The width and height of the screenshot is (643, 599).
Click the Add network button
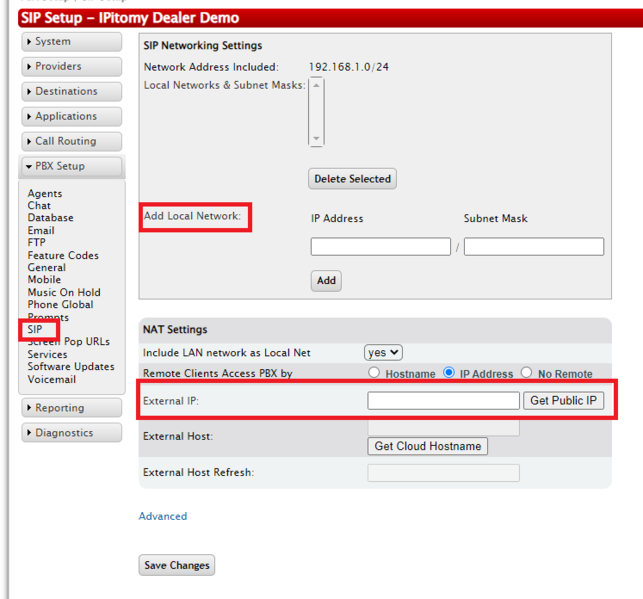pyautogui.click(x=326, y=281)
